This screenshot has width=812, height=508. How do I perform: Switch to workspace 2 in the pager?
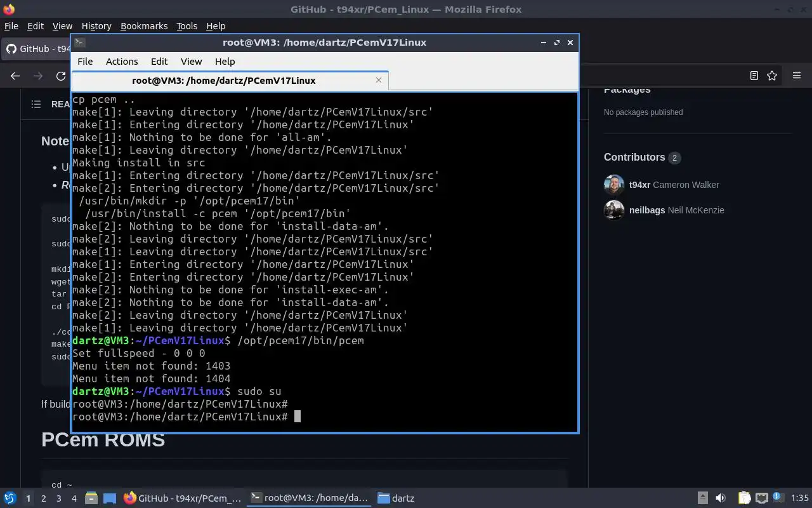pyautogui.click(x=43, y=498)
